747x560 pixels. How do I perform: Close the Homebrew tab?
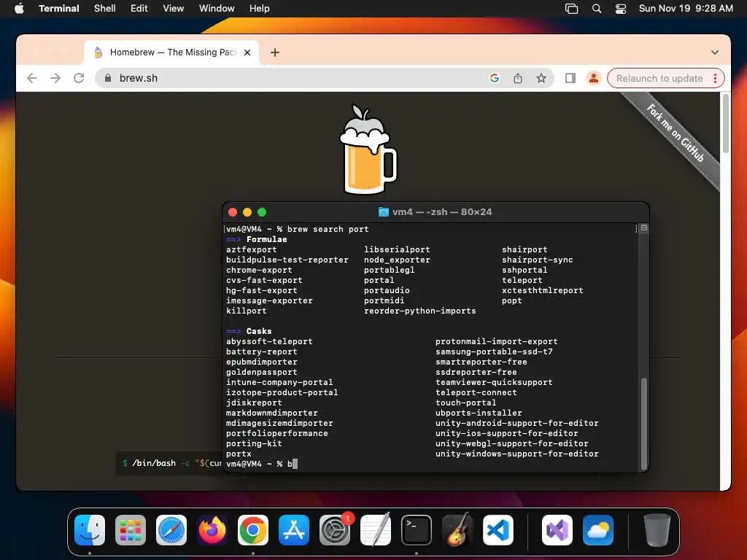click(247, 52)
